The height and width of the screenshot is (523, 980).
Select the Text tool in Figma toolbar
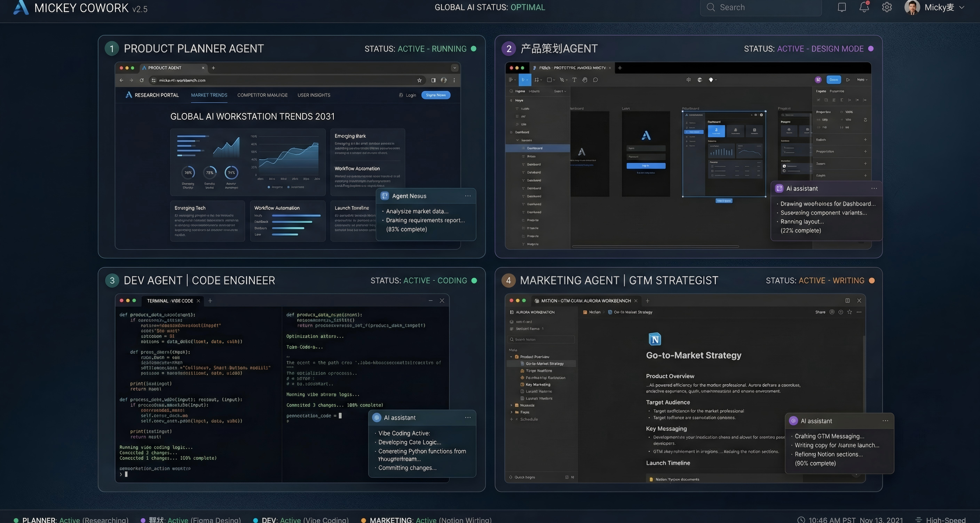[574, 80]
